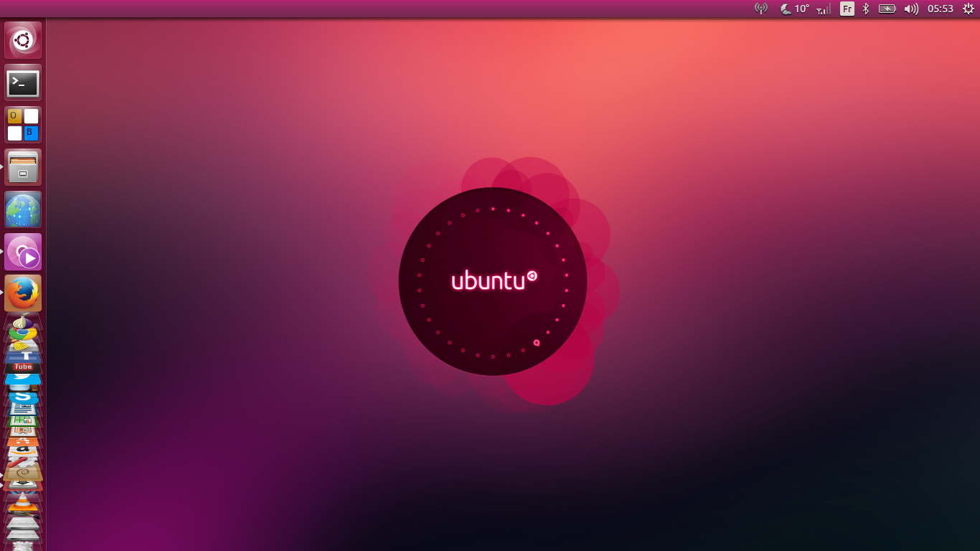Screen dimensions: 980x551
Task: Open the sound volume indicator
Action: [x=911, y=9]
